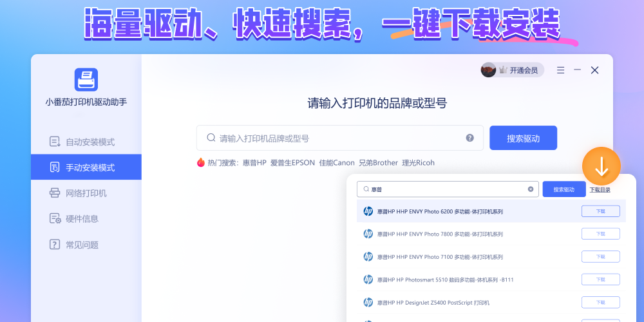The image size is (644, 322).
Task: Click the 网络打印机 printer icon
Action: click(55, 193)
